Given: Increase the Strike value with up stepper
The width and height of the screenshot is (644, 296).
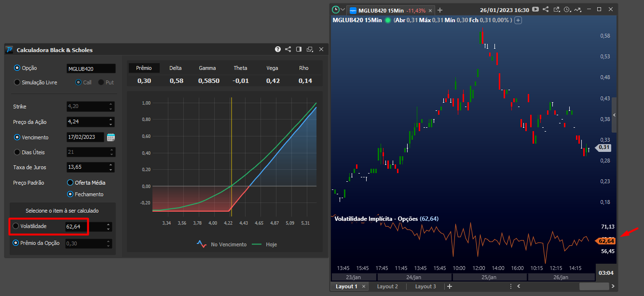Looking at the screenshot, I should (x=110, y=104).
